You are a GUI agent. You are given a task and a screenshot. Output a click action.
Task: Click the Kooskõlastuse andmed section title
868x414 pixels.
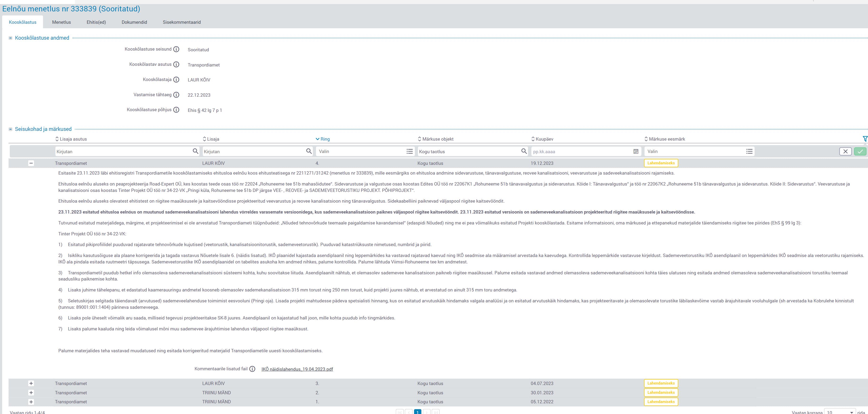coord(42,38)
